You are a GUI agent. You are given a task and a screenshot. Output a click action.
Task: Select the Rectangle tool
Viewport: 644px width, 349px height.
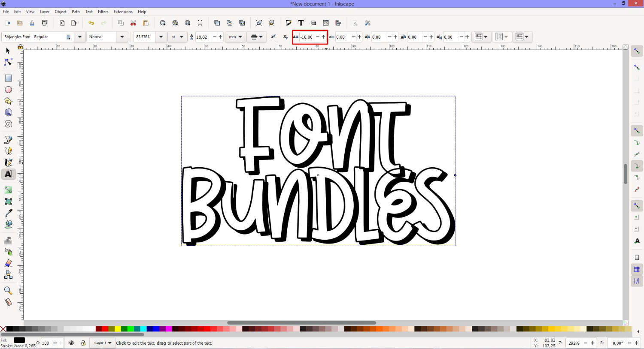[8, 78]
